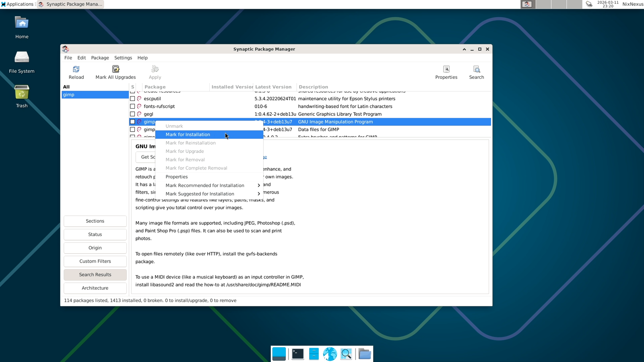The image size is (644, 362).
Task: Select Mark for Installation in the context menu
Action: click(x=188, y=134)
